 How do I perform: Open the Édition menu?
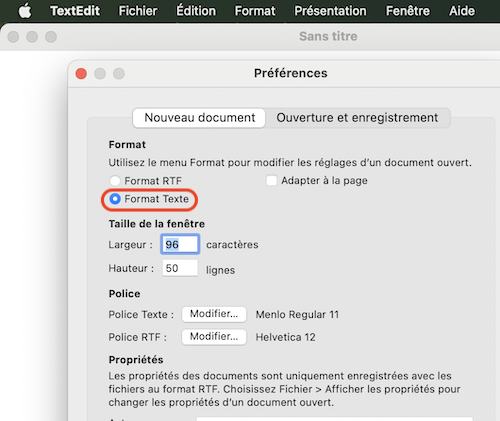pyautogui.click(x=196, y=11)
